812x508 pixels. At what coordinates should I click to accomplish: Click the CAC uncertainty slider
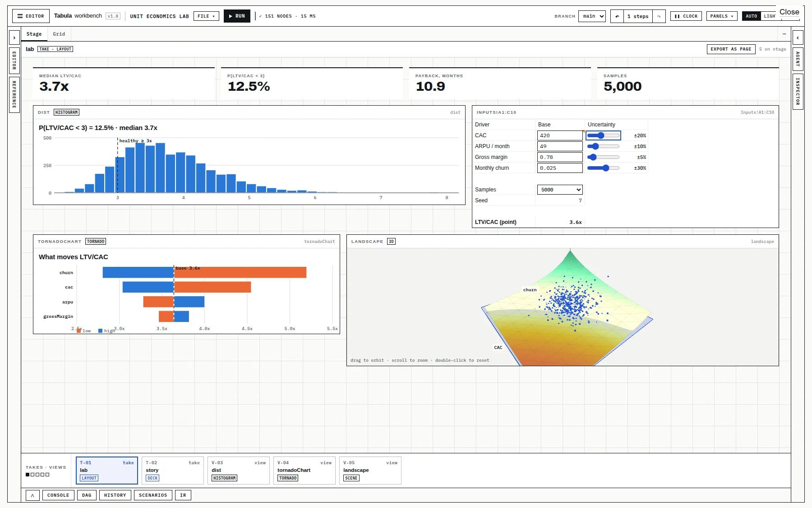pyautogui.click(x=603, y=135)
